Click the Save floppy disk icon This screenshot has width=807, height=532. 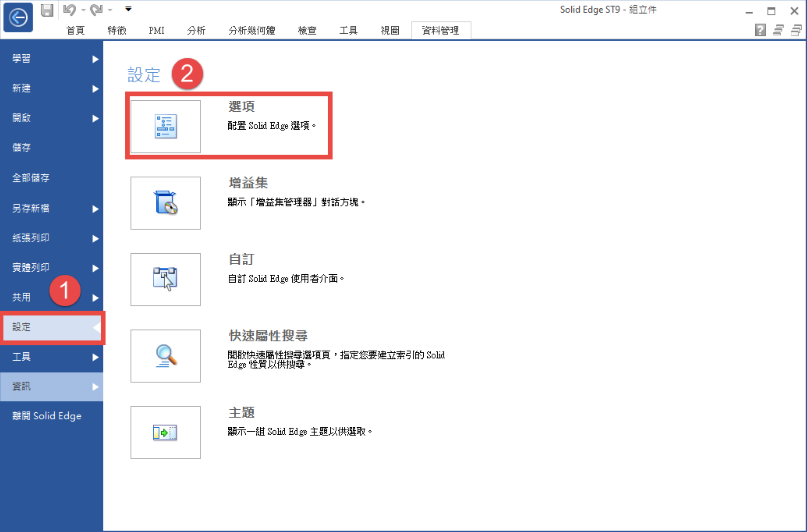(x=47, y=10)
